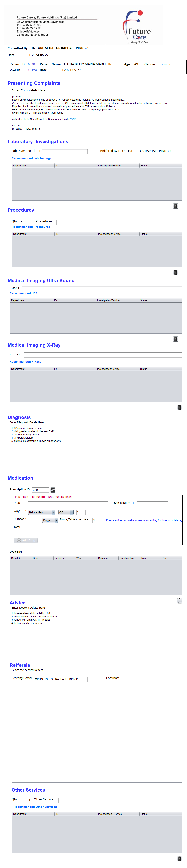Focus the Special Notes field
The width and height of the screenshot is (187, 868).
pos(152,504)
